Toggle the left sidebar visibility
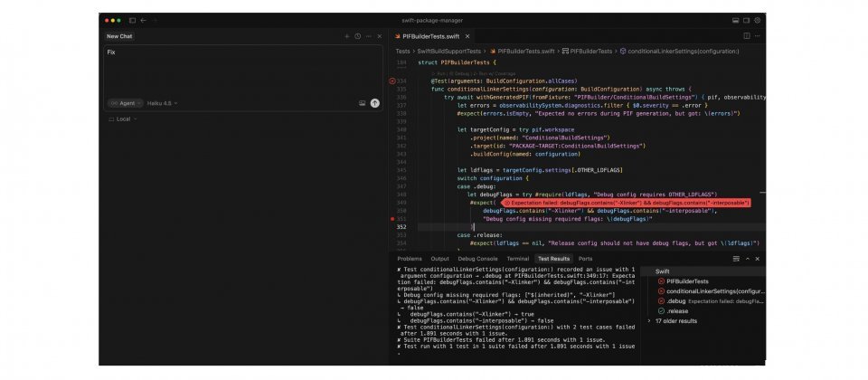 [132, 20]
